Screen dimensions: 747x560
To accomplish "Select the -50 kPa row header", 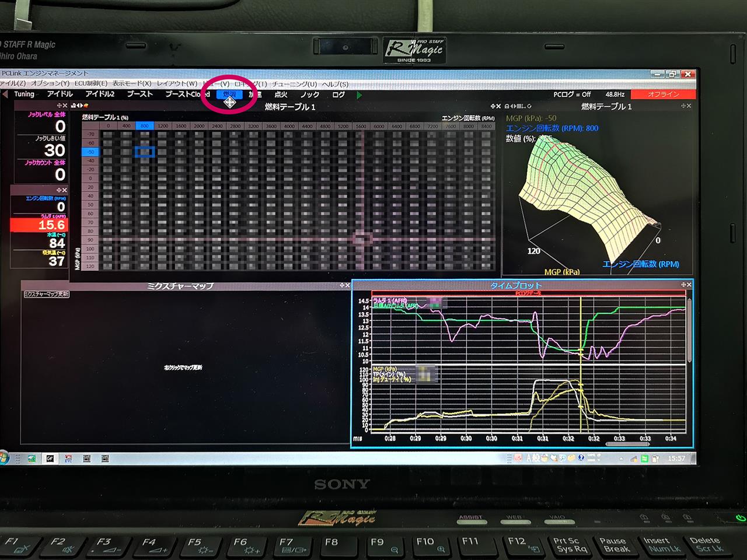I will coord(90,152).
